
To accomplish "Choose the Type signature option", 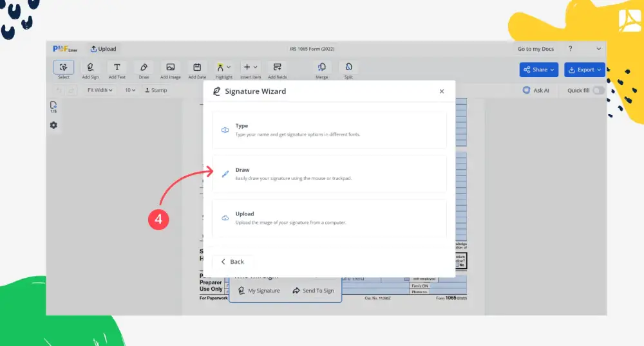I will (x=328, y=130).
